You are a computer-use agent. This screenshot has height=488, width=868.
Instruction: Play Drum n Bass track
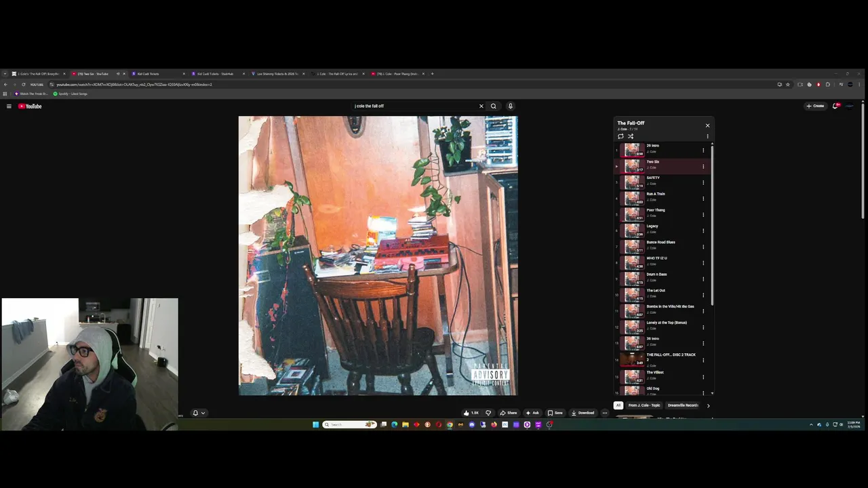[x=662, y=279]
